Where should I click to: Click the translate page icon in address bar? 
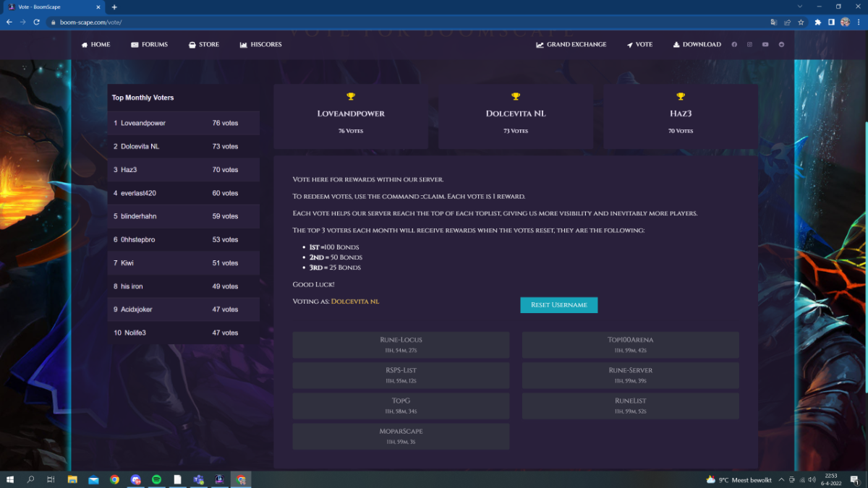click(x=774, y=22)
